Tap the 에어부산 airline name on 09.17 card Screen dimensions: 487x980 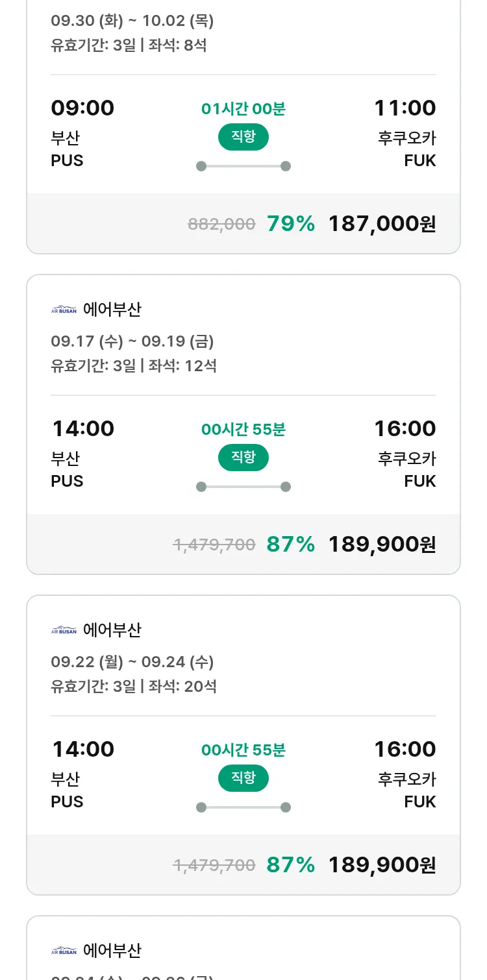tap(112, 310)
